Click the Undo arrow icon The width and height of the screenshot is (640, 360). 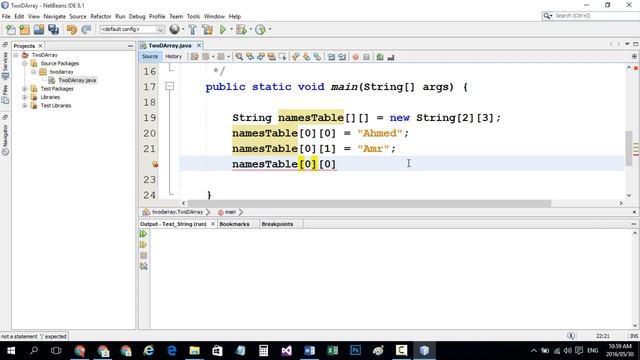[x=72, y=29]
